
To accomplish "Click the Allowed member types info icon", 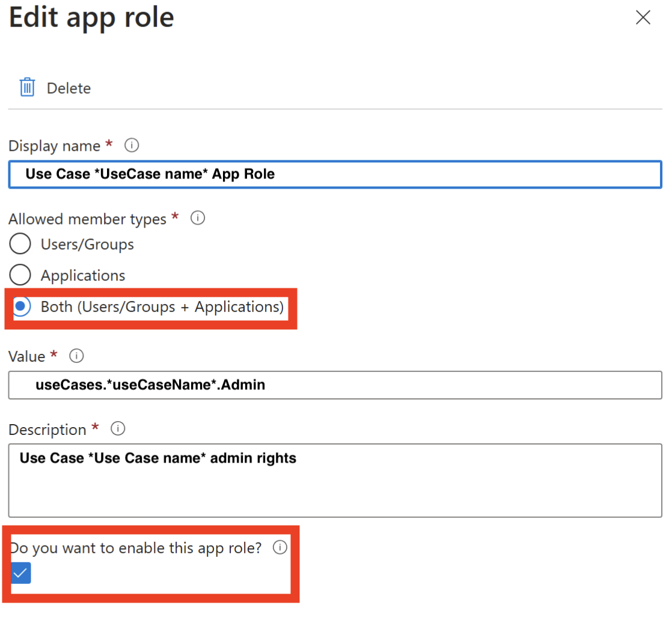I will coord(197,218).
